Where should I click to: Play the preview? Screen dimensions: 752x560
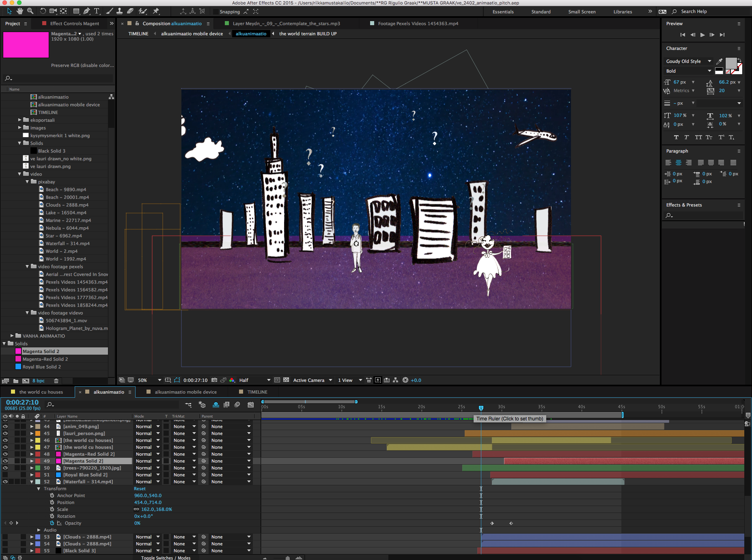click(702, 35)
